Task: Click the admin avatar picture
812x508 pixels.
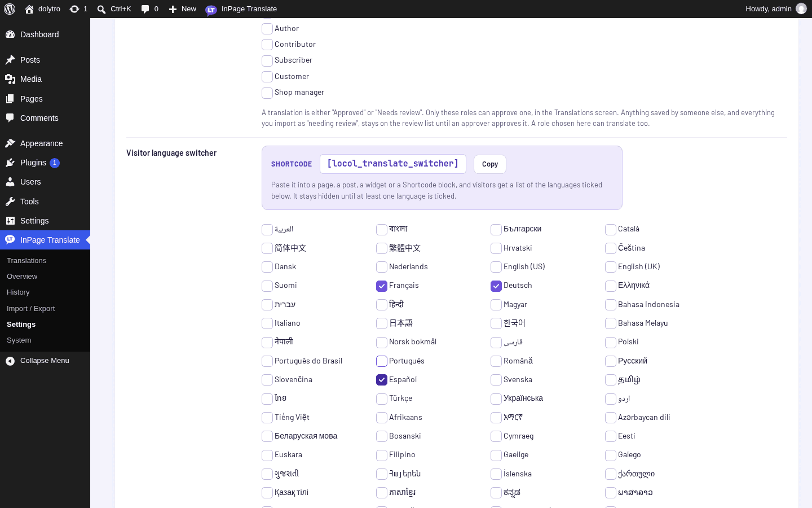Action: tap(801, 9)
